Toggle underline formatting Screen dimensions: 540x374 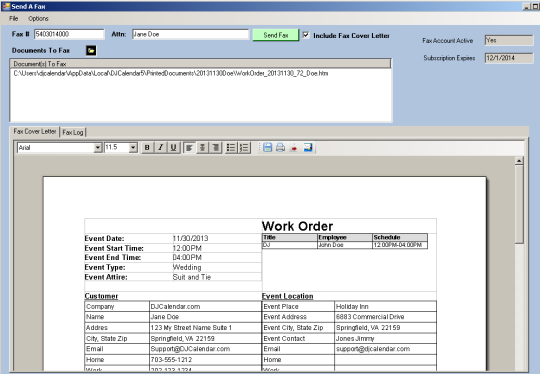point(173,148)
